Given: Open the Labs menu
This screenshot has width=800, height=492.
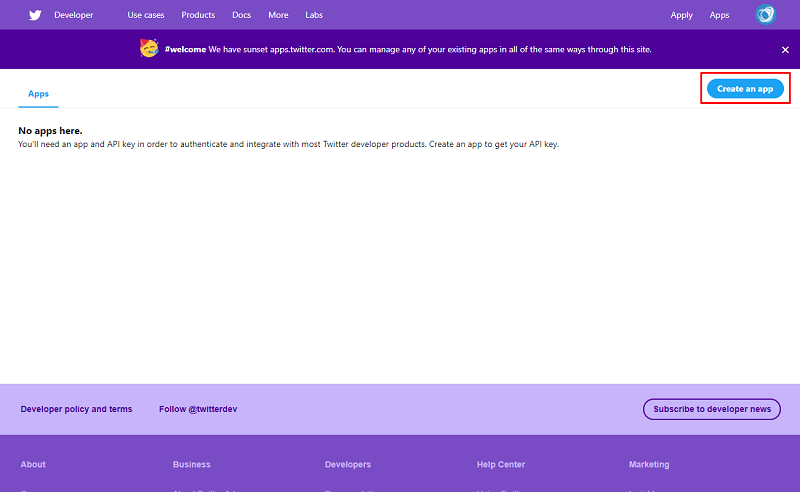Looking at the screenshot, I should click(314, 15).
